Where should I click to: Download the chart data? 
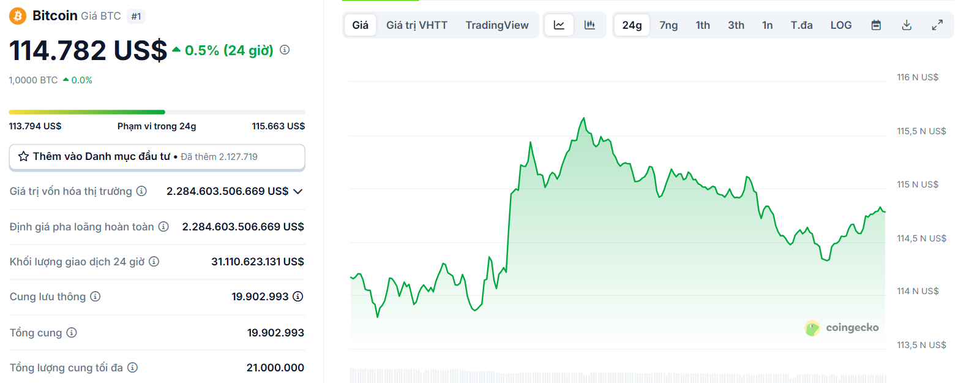[x=907, y=25]
